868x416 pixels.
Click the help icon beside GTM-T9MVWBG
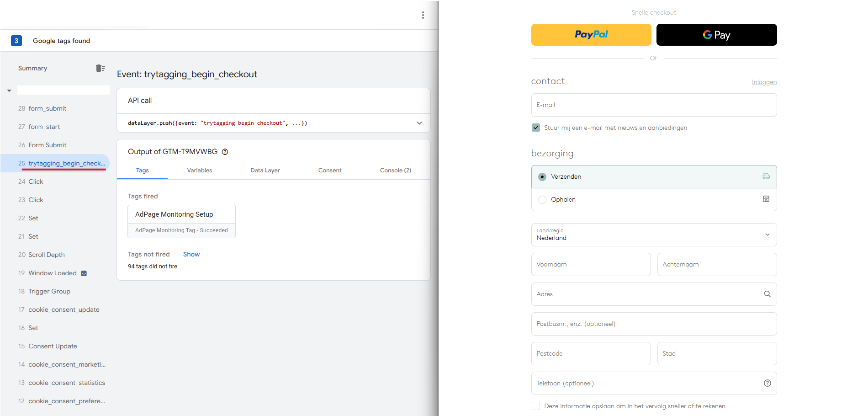225,152
